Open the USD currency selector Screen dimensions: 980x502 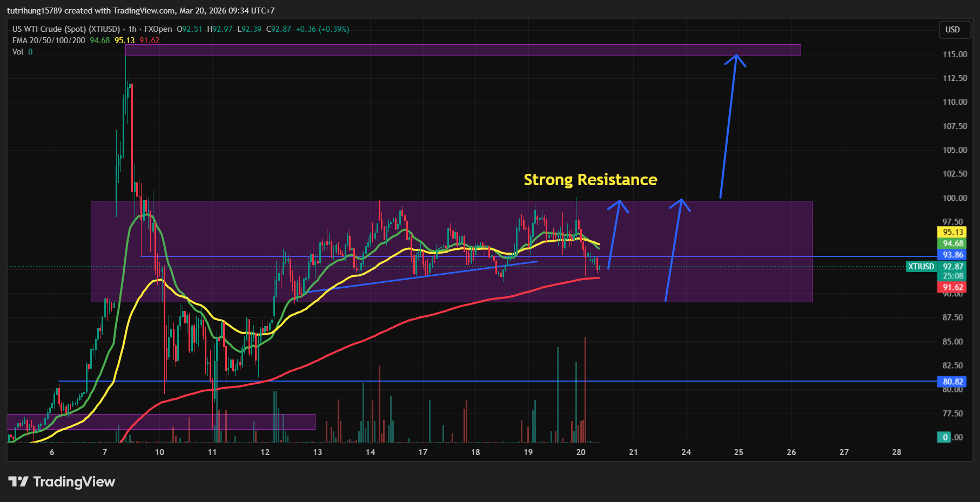pyautogui.click(x=952, y=30)
